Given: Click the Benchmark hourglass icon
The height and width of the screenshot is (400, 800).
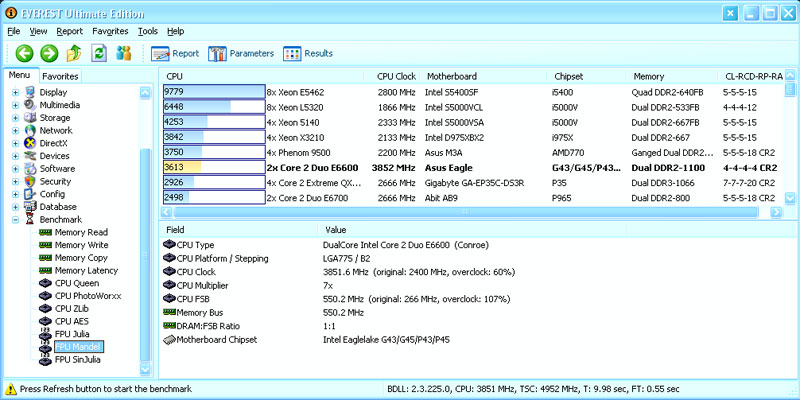Looking at the screenshot, I should (x=30, y=220).
